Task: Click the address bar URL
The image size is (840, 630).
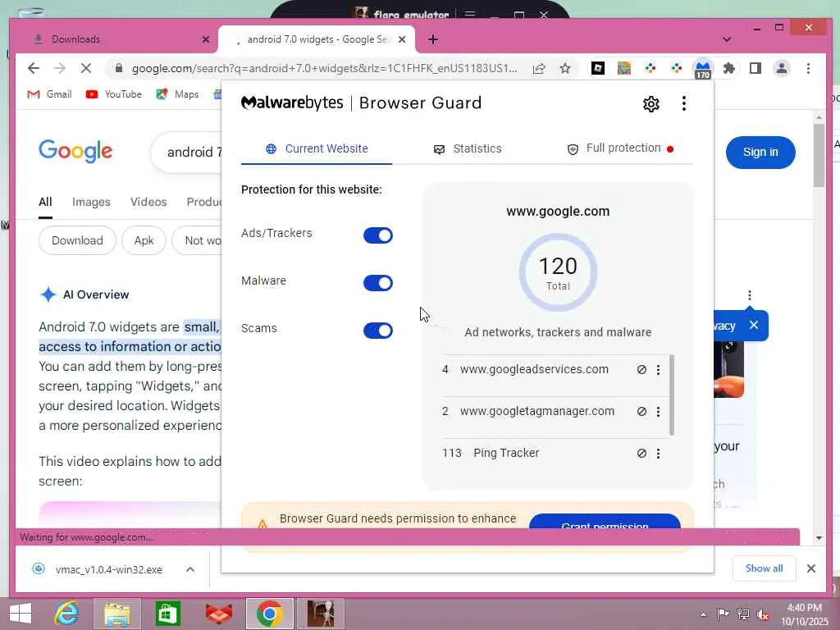Action: tap(324, 68)
